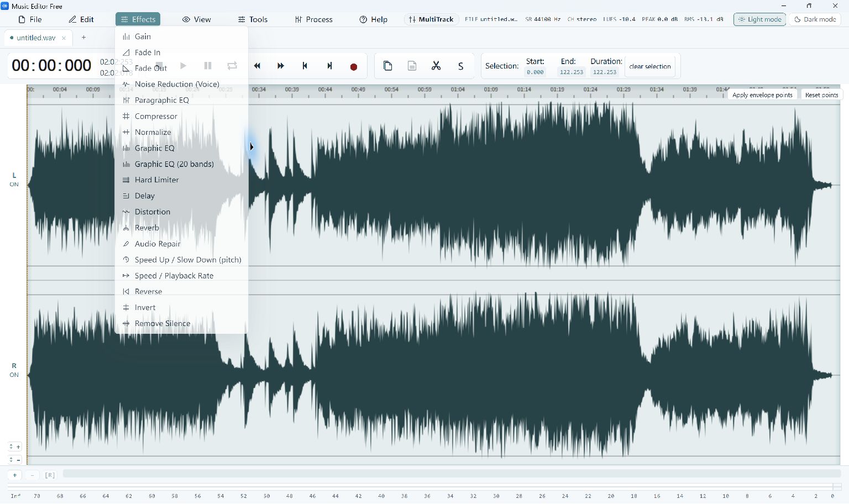Click the 00:00:000 time display
Viewport: 849px width, 504px height.
coord(51,66)
